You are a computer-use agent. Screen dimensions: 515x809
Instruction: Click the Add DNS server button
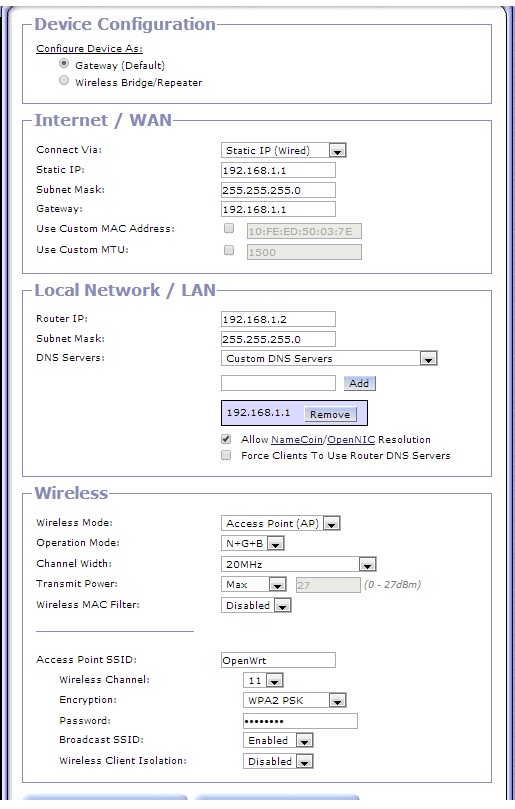[x=360, y=383]
